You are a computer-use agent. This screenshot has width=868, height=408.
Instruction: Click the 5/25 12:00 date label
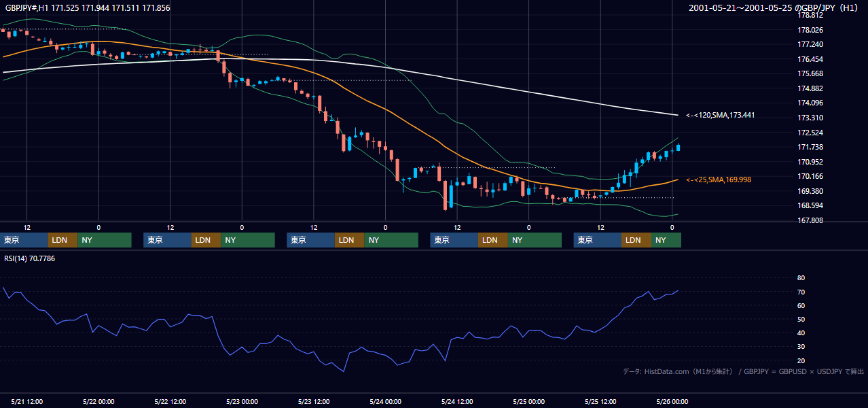click(600, 401)
